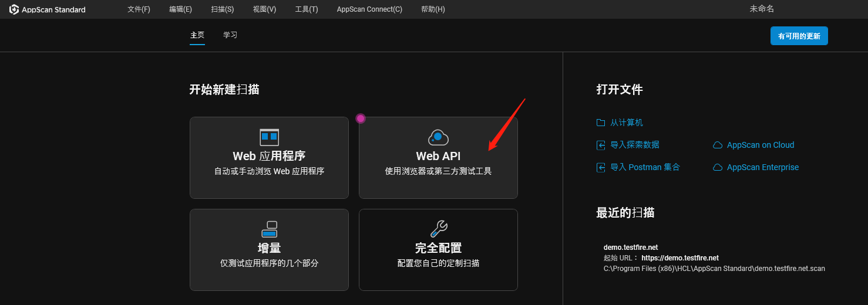This screenshot has height=305, width=868.
Task: Click the wrench icon for full configuration
Action: [x=438, y=229]
